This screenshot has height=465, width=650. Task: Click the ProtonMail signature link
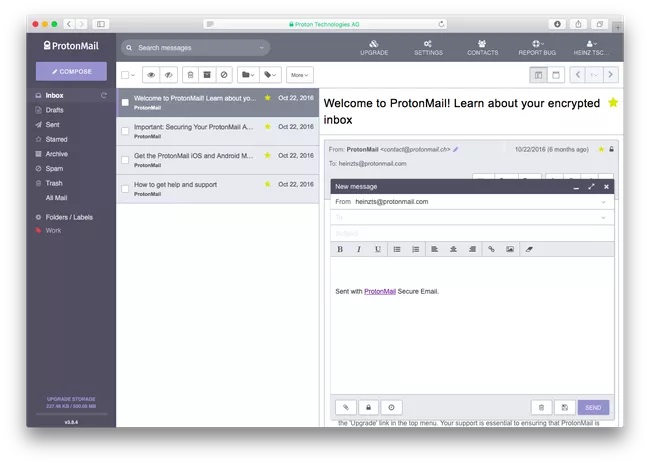click(x=380, y=291)
